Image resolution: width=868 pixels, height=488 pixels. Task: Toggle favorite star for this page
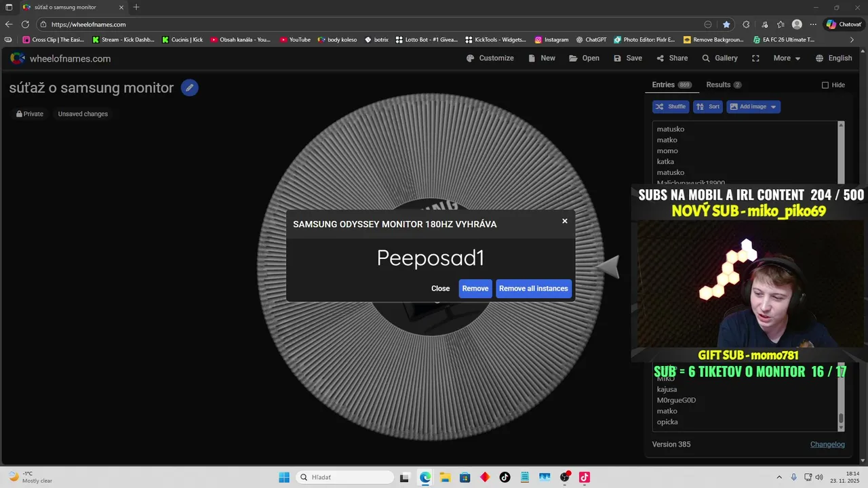(726, 24)
